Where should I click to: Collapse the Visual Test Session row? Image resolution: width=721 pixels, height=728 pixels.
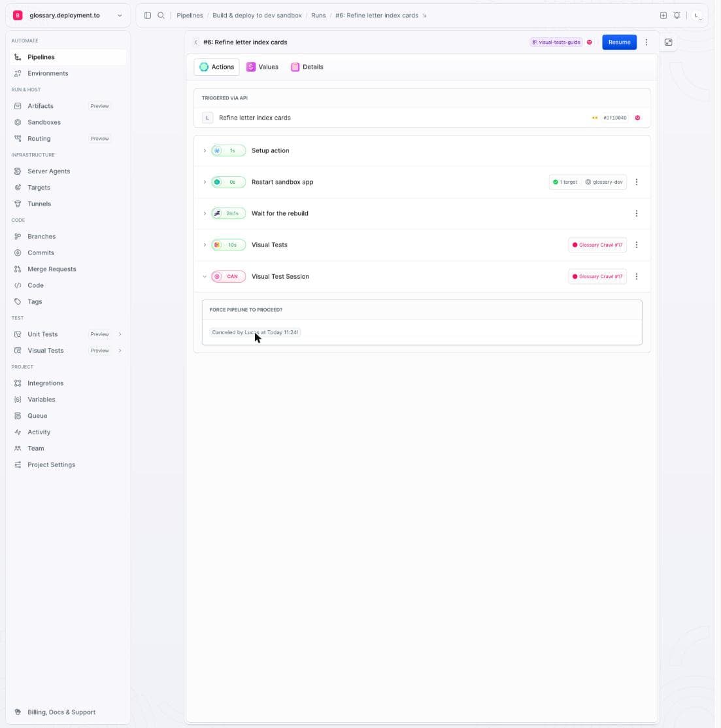[x=205, y=277]
